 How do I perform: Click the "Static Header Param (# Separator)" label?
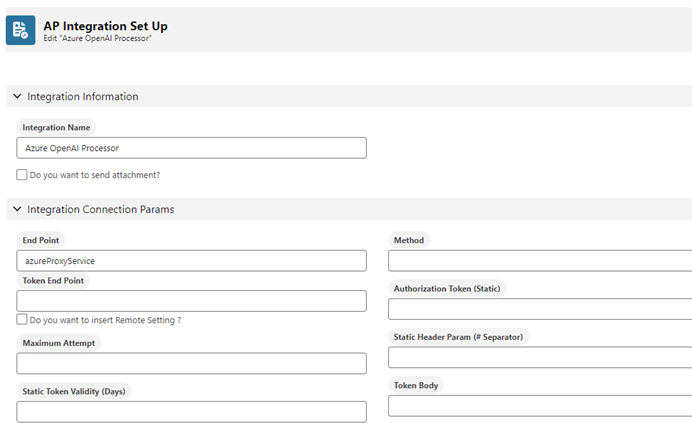(x=458, y=337)
